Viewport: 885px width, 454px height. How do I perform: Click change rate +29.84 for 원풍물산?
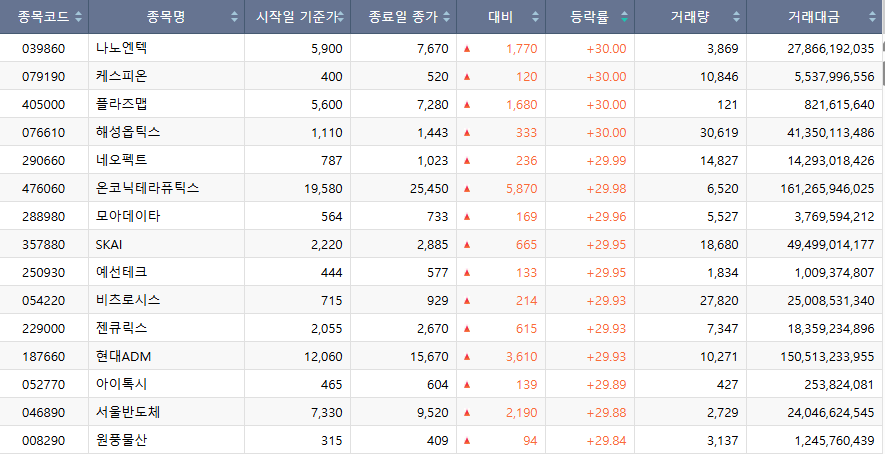[x=606, y=440]
